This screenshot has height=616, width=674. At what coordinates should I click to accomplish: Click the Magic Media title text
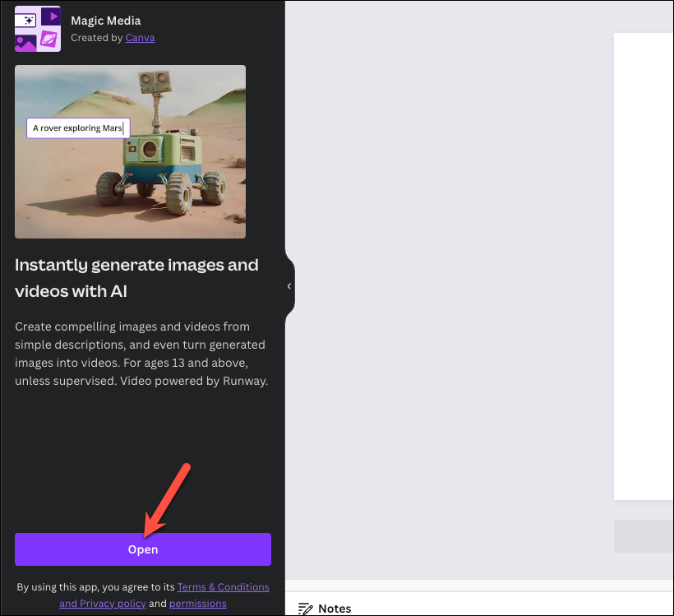pyautogui.click(x=106, y=21)
